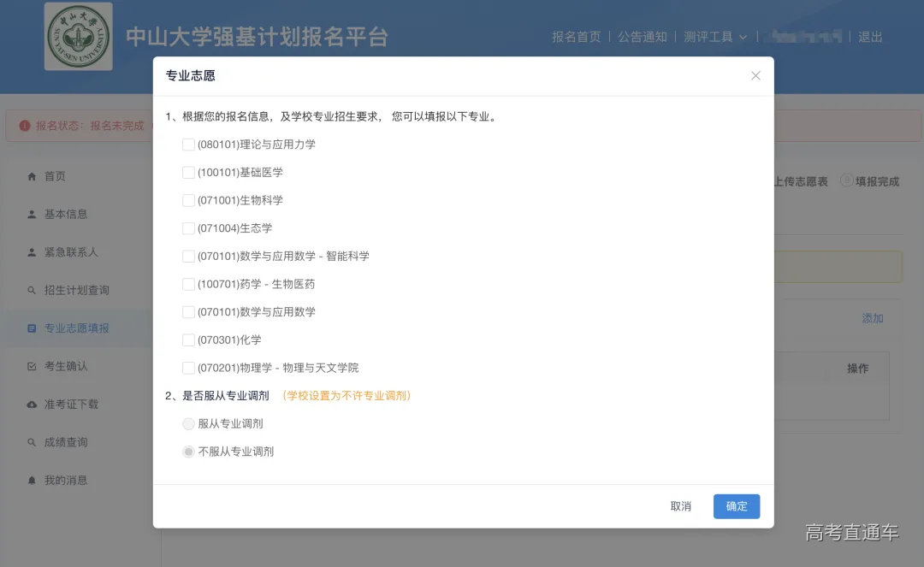Check the (070301)化学 checkbox
The image size is (924, 567).
188,340
